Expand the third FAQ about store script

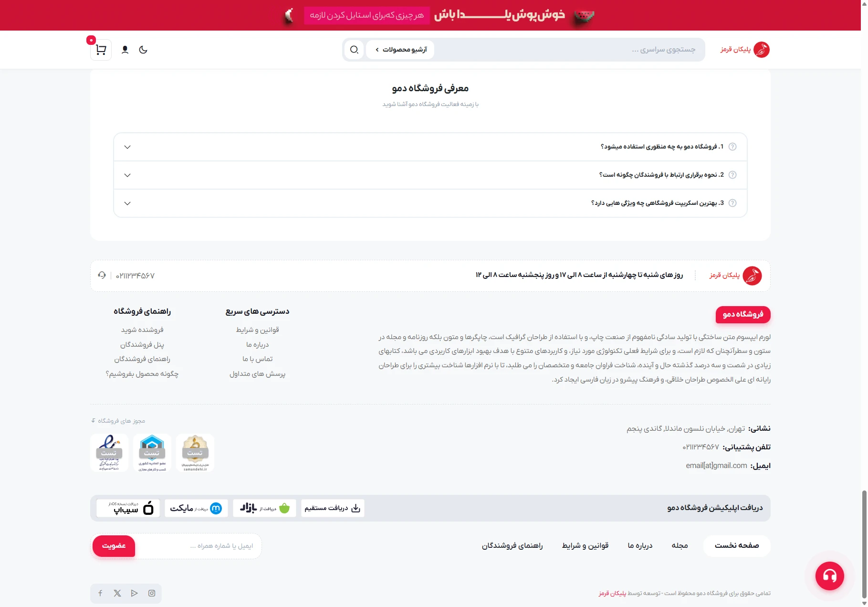click(x=430, y=203)
